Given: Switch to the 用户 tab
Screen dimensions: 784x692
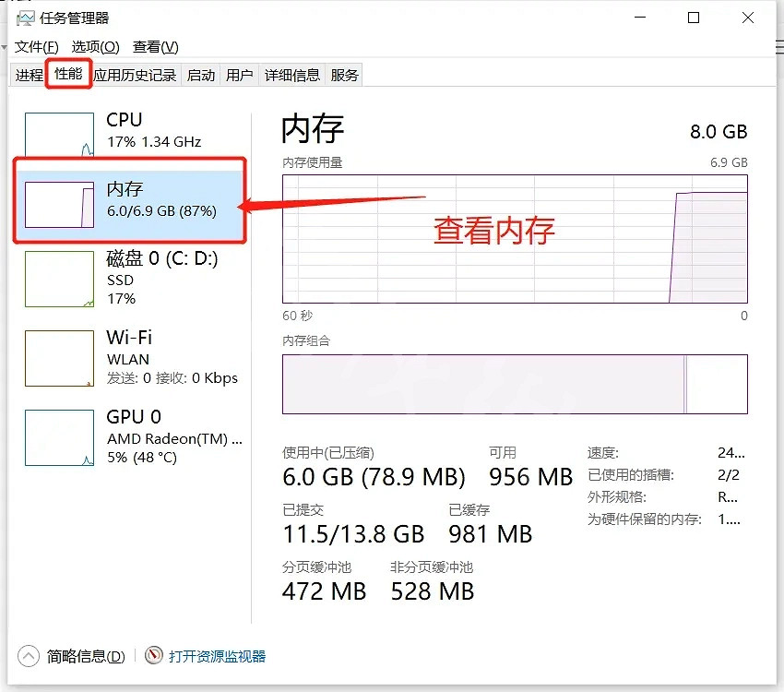Looking at the screenshot, I should coord(240,76).
